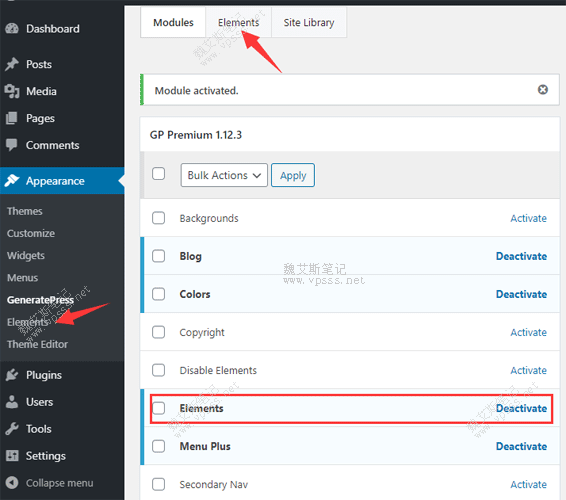Open Settings in the sidebar menu
Viewport: 566px width, 500px height.
(x=45, y=456)
